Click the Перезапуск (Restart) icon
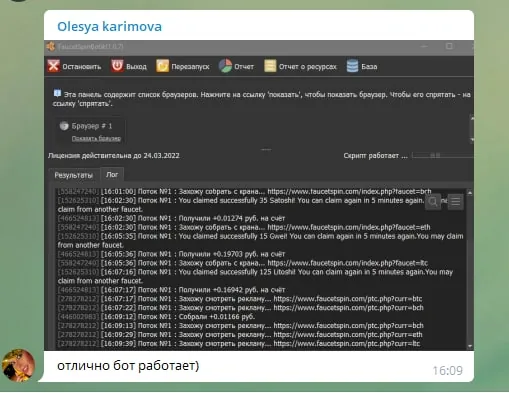Screen dimensions: 509x393 pyautogui.click(x=162, y=66)
